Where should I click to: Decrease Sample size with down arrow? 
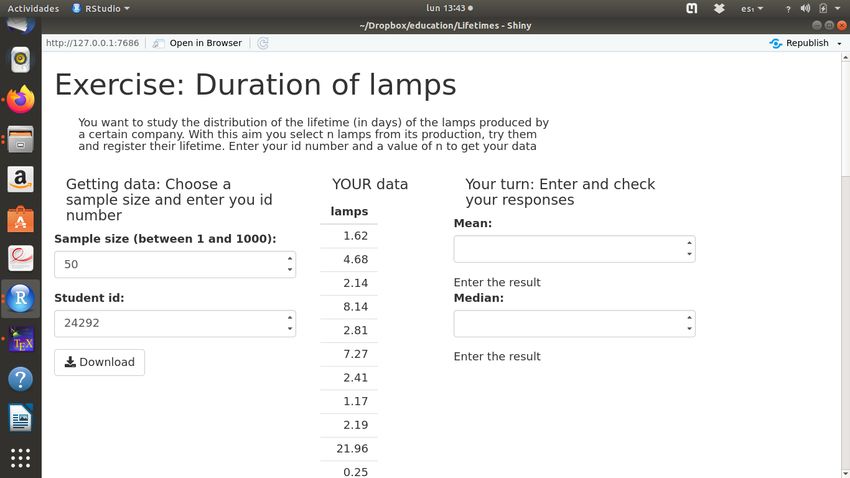coord(289,269)
